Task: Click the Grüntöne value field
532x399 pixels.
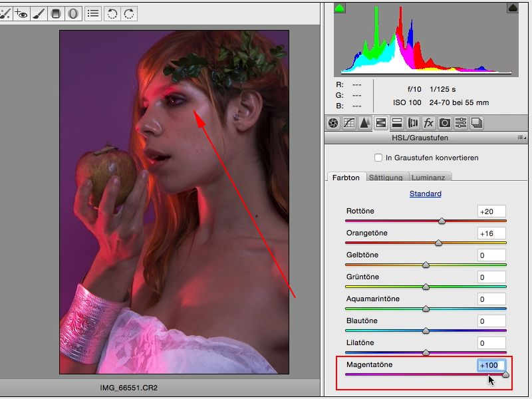Action: tap(491, 277)
